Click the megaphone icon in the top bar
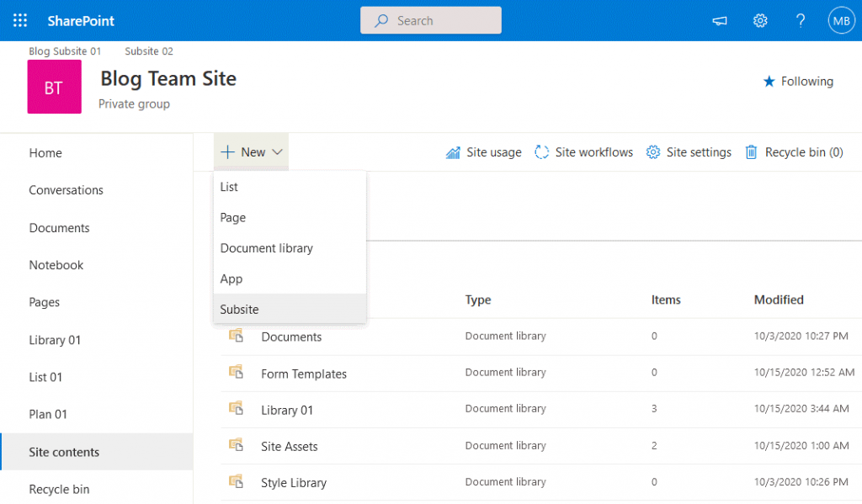862x504 pixels. coord(719,20)
